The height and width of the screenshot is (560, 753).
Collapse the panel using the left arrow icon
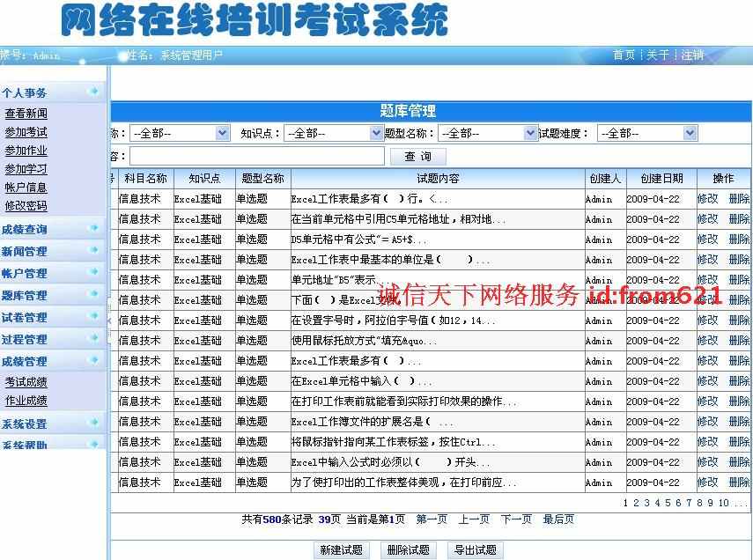(107, 321)
